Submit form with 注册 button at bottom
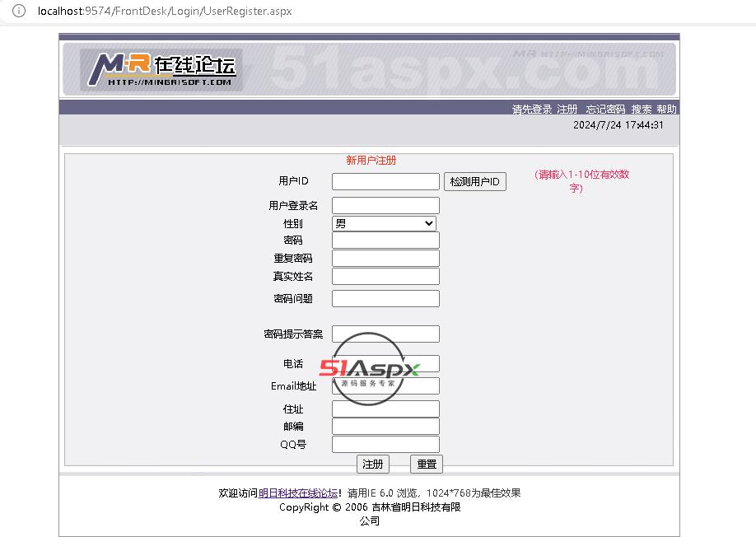The image size is (756, 537). 373,464
